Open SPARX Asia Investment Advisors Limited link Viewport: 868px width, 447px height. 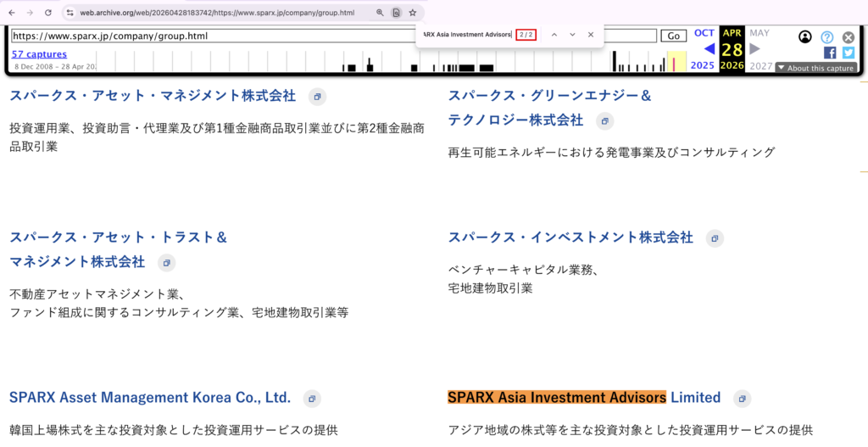point(584,398)
